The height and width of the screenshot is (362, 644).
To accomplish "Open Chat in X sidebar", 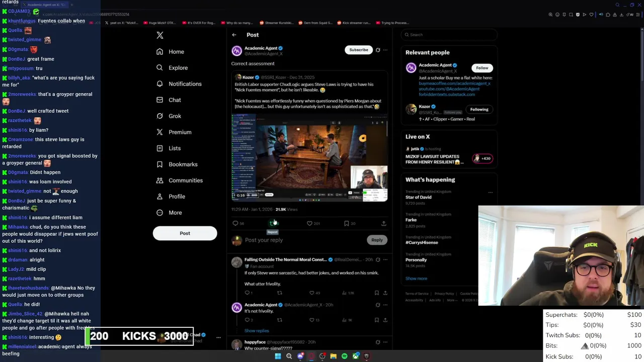I will point(169,100).
